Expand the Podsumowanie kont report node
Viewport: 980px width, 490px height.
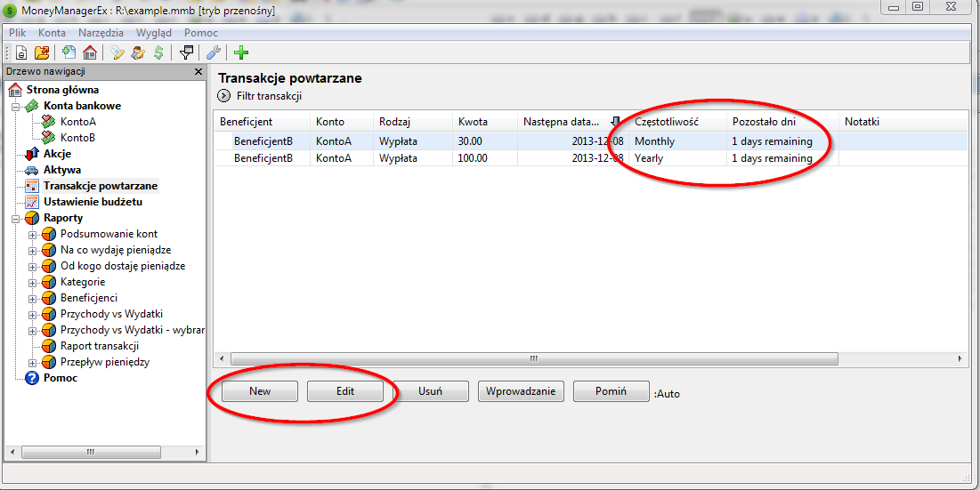(x=33, y=235)
